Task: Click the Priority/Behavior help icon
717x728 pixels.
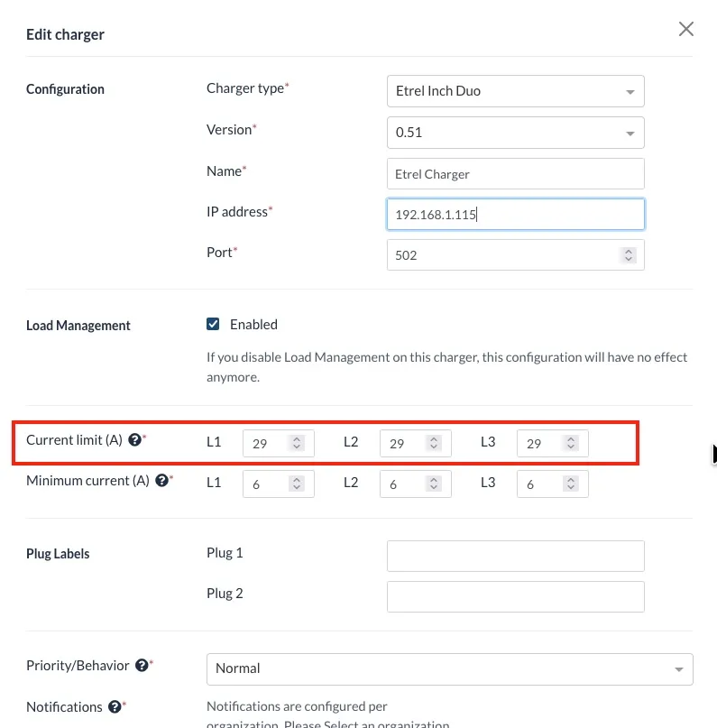Action: pos(142,666)
